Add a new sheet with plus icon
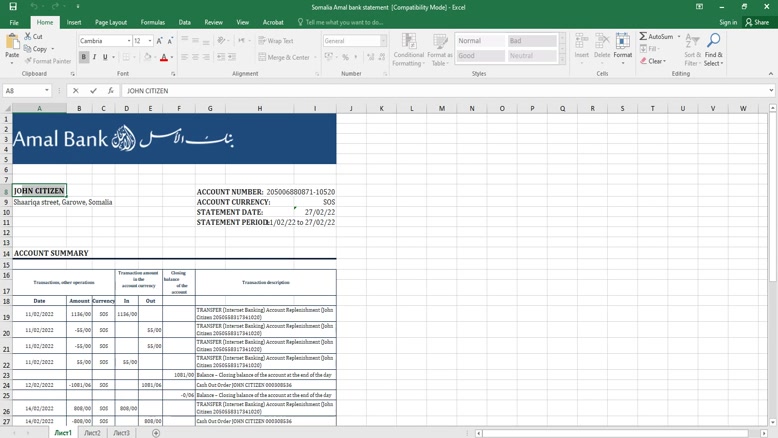The height and width of the screenshot is (438, 778). click(156, 433)
